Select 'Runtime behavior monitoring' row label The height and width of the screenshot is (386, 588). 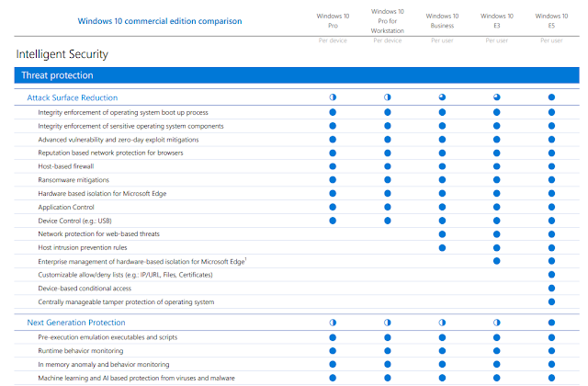point(81,351)
